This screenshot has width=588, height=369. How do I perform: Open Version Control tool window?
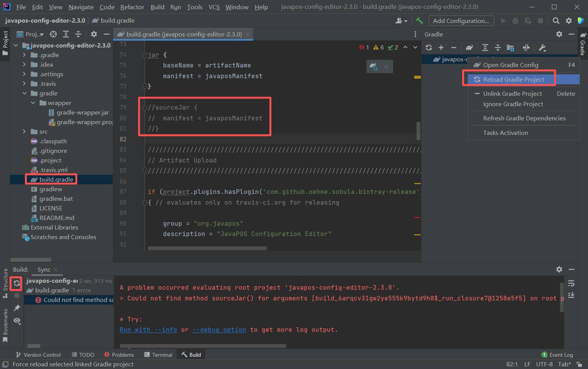click(38, 355)
